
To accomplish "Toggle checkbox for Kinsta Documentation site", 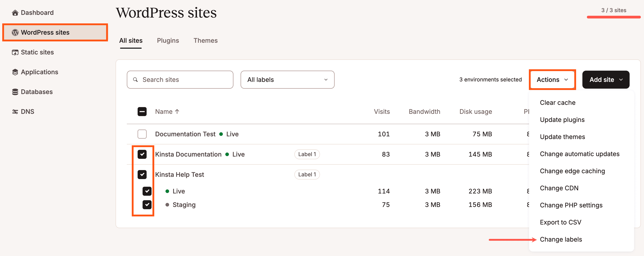I will [143, 154].
